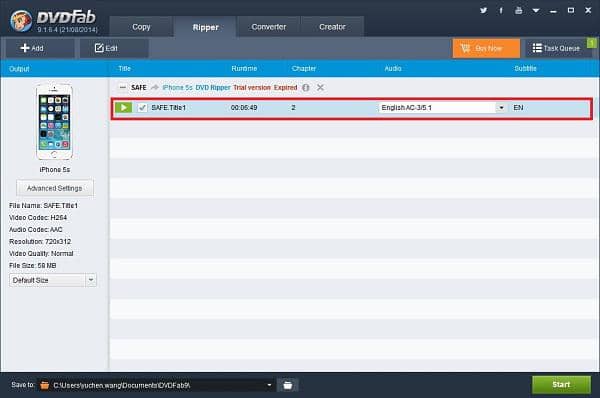Click the EN subtitle entry
Viewport: 600px width, 398px height.
(x=518, y=108)
